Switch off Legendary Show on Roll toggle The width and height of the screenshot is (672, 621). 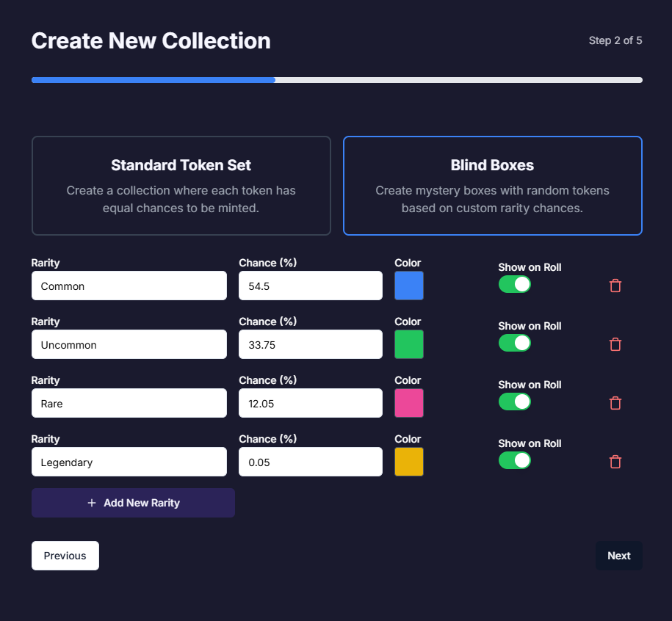tap(514, 460)
